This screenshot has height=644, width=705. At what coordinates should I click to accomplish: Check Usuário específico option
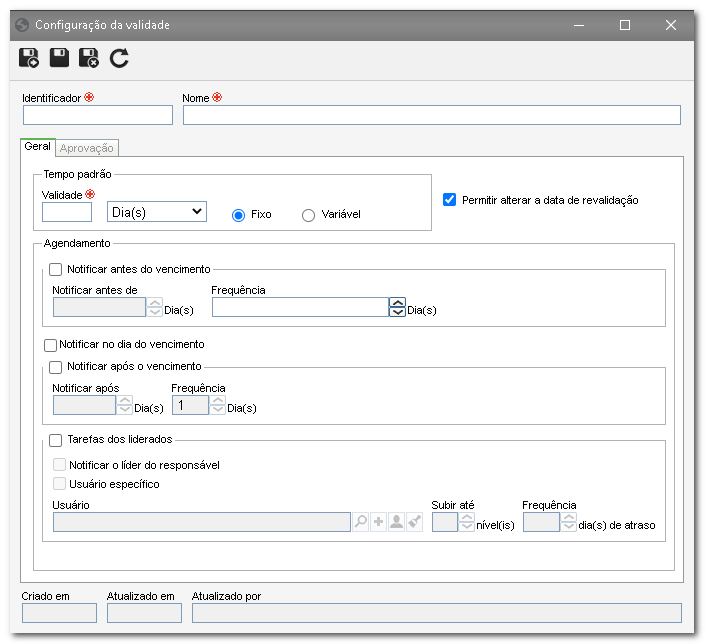(59, 484)
